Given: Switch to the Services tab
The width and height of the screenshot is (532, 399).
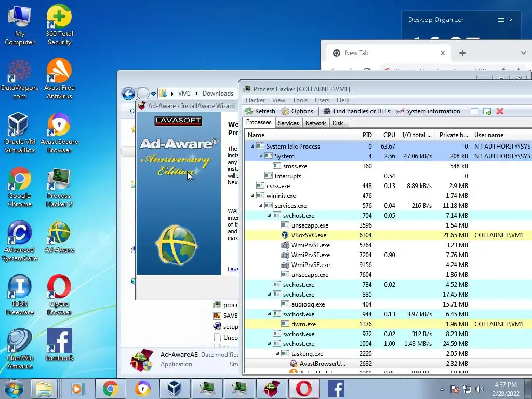Looking at the screenshot, I should point(288,123).
